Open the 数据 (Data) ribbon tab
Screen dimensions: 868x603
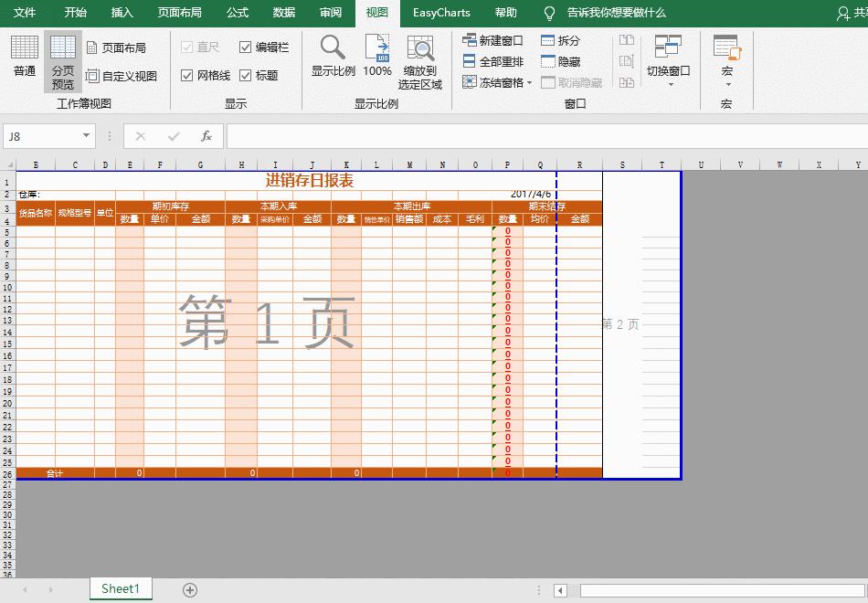point(283,14)
